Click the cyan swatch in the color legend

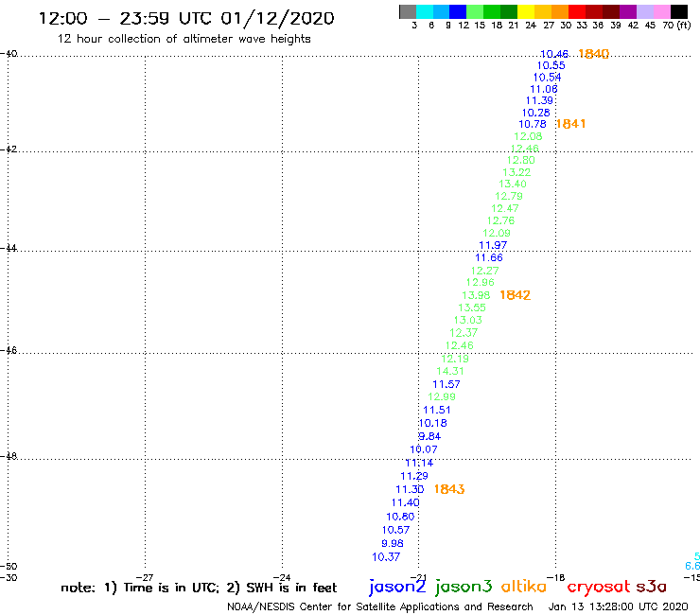(425, 11)
